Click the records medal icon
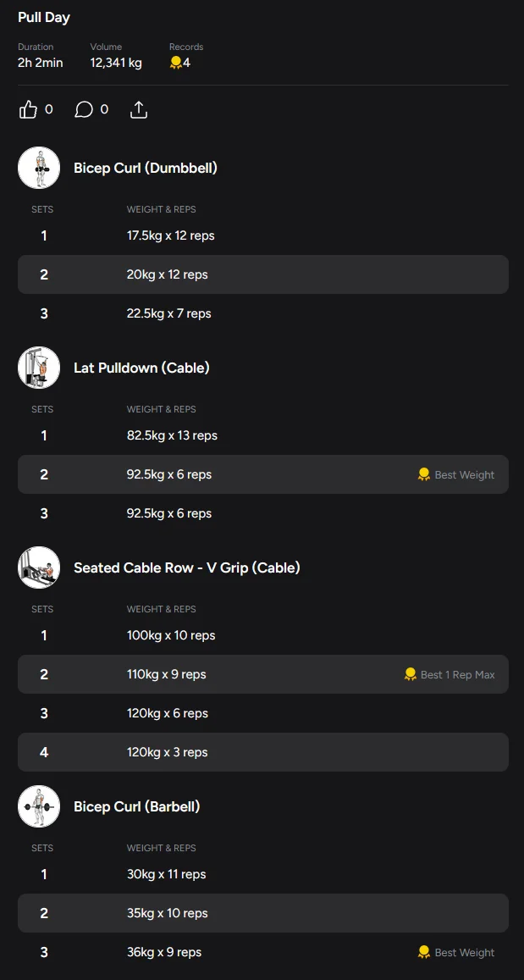Screen dimensions: 524x980 coord(176,63)
